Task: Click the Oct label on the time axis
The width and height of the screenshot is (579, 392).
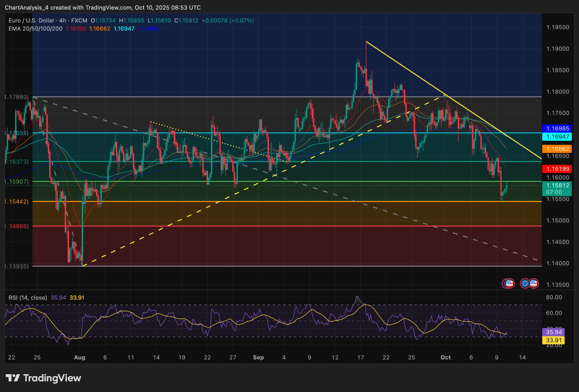Action: 446,357
